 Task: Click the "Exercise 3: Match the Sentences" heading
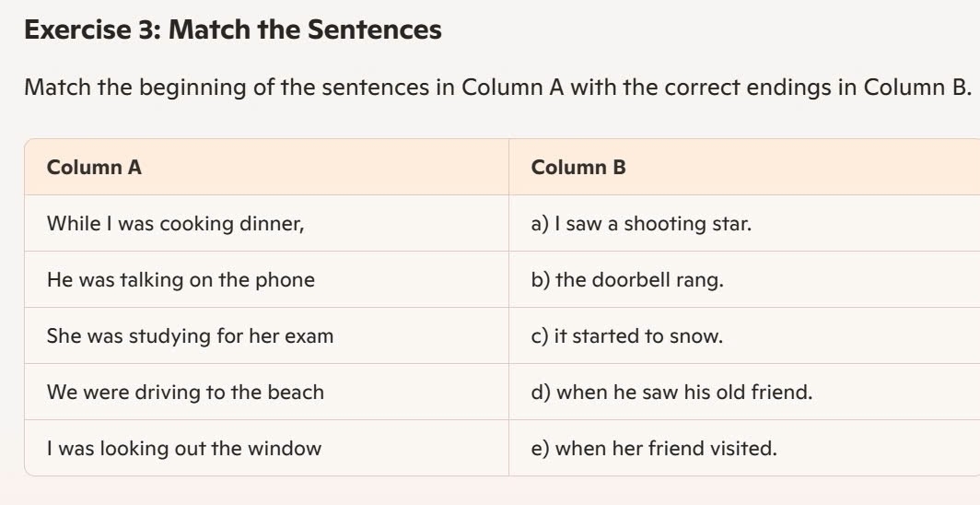click(x=233, y=30)
